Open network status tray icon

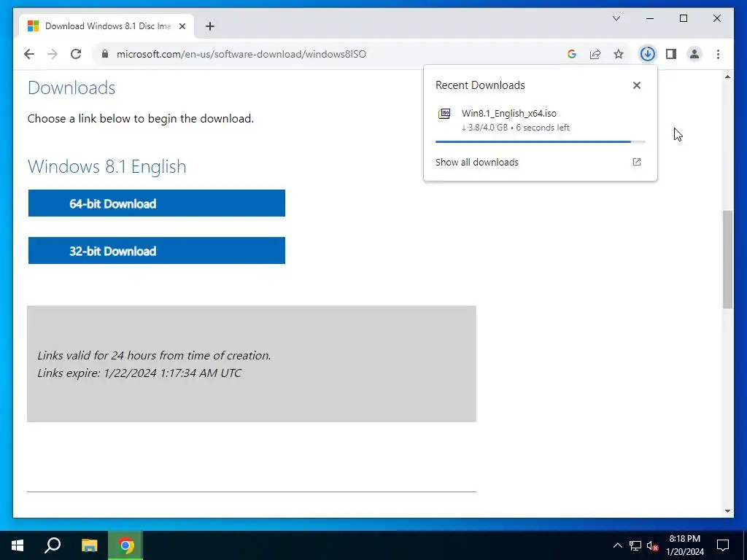635,545
